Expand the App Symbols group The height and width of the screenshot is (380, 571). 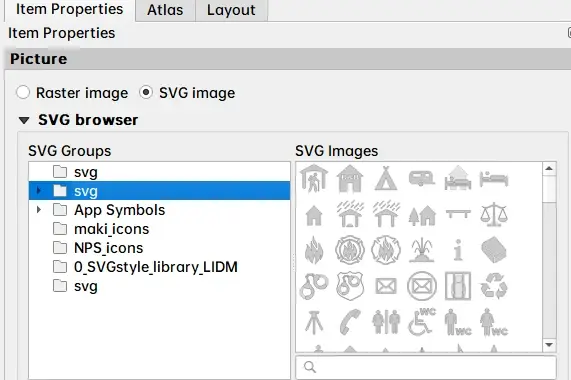coord(39,210)
